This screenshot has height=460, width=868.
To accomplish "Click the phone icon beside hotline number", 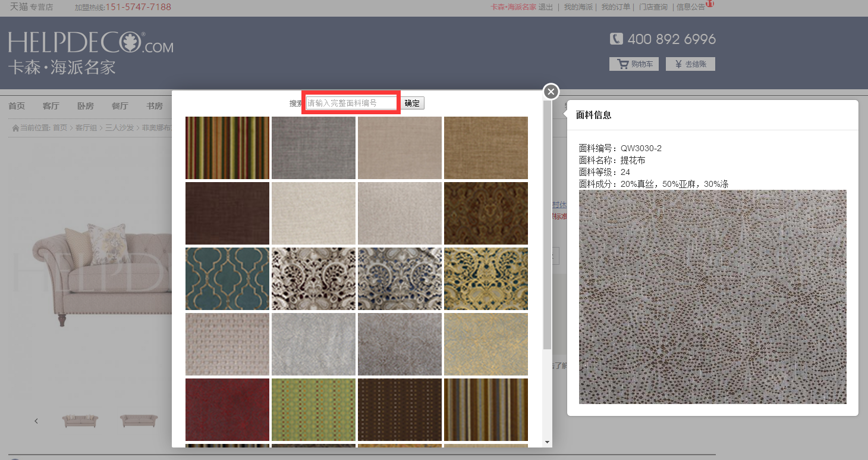I will pyautogui.click(x=616, y=39).
